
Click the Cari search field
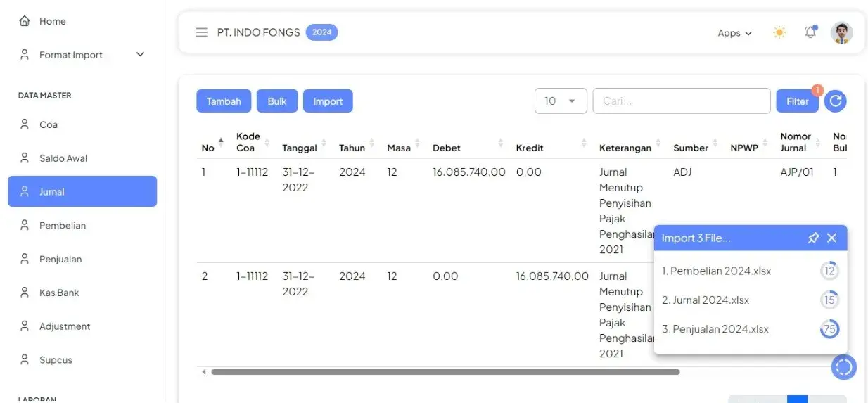tap(682, 101)
